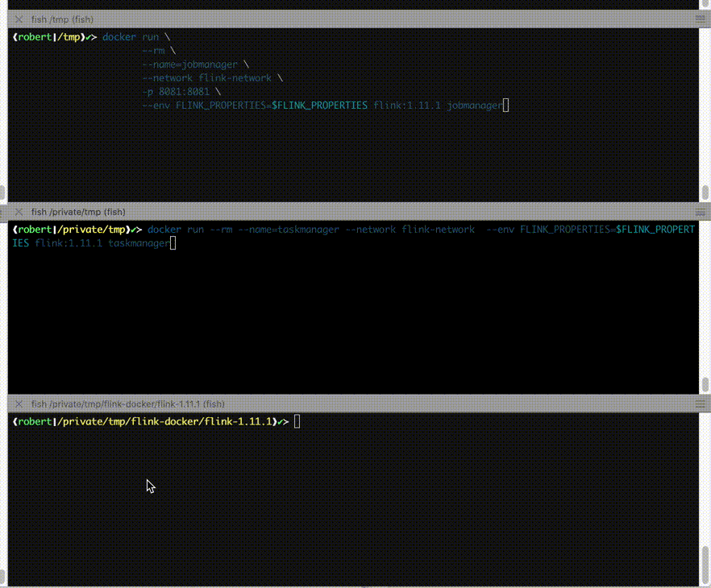Screen dimensions: 711x588
Task: Activate the flink-docker/flink-1.11.1 pane title bar
Action: tap(127, 404)
